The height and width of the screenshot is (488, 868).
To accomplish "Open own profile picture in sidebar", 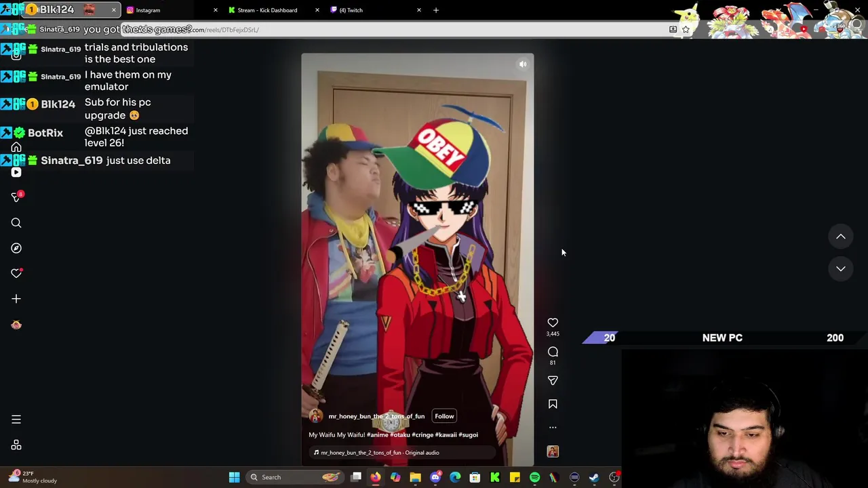I will coord(16,325).
